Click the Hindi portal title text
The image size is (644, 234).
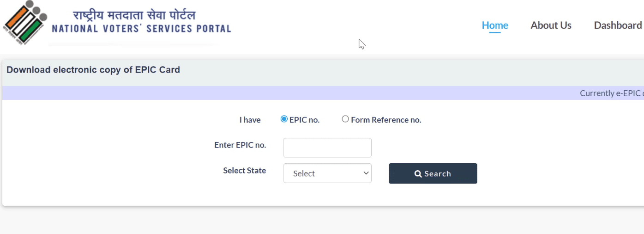pyautogui.click(x=134, y=16)
